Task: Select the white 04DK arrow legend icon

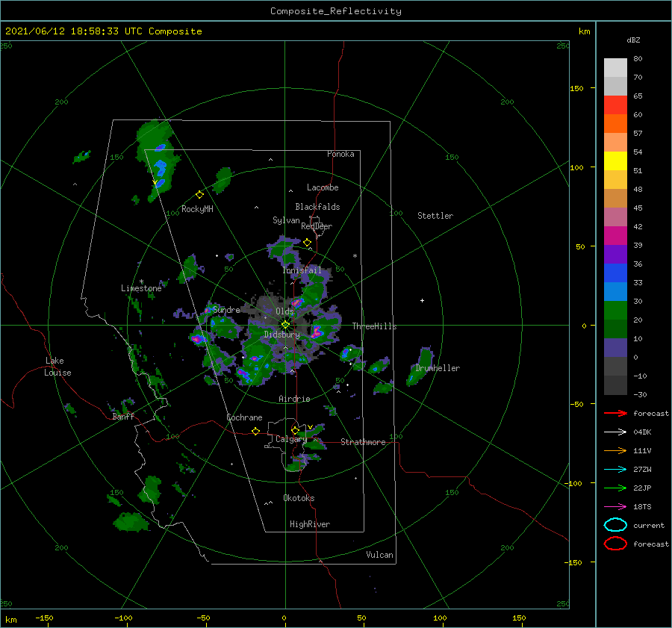Action: (615, 432)
